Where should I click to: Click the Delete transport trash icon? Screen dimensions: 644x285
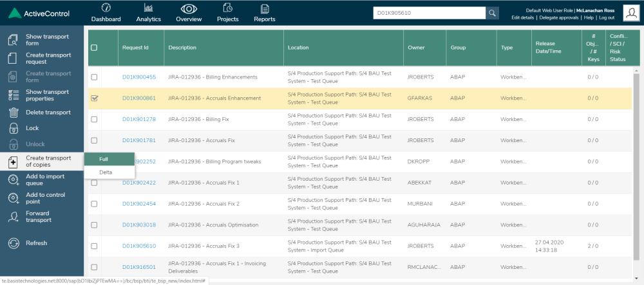[14, 113]
